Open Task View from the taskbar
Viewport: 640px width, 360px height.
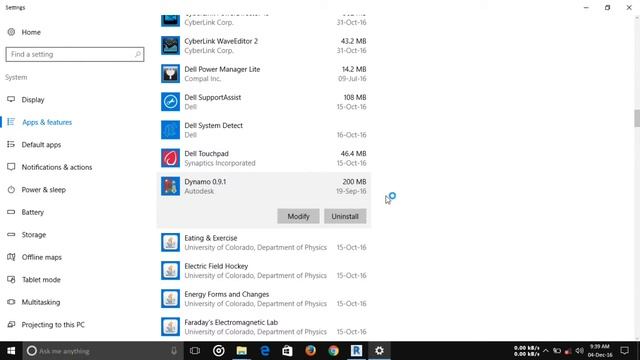195,351
